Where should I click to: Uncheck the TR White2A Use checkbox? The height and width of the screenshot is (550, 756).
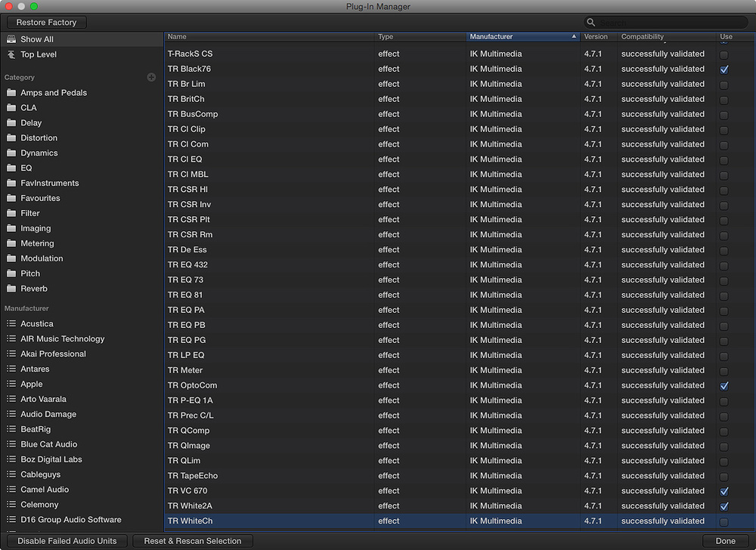tap(724, 506)
